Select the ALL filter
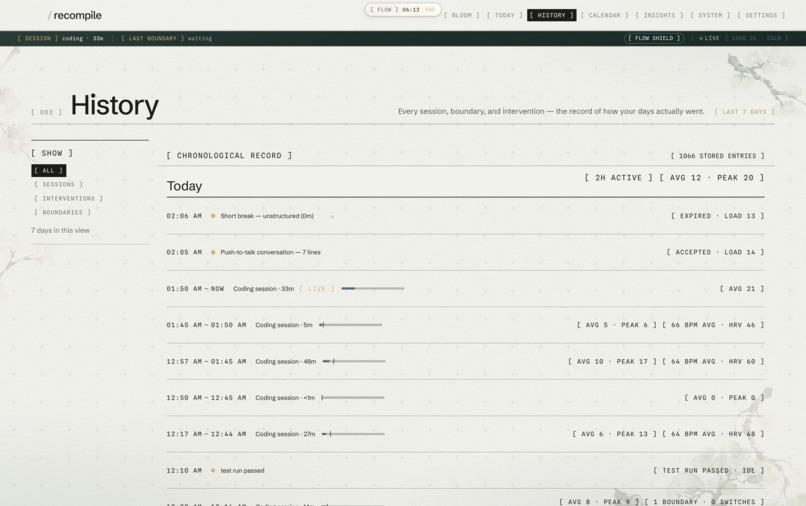 48,170
